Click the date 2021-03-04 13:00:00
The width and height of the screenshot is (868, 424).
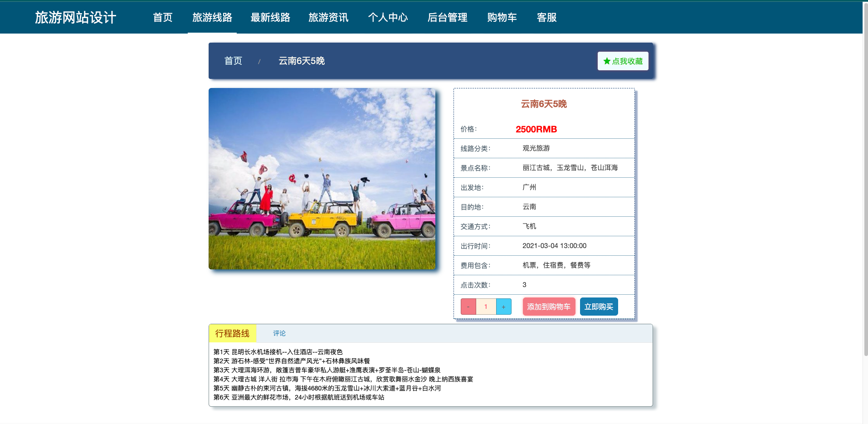click(x=554, y=246)
